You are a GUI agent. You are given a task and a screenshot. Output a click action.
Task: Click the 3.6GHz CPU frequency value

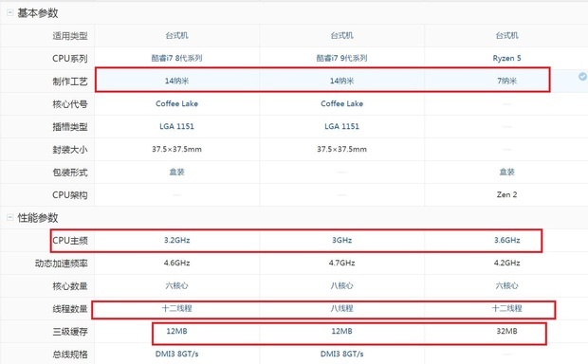506,240
